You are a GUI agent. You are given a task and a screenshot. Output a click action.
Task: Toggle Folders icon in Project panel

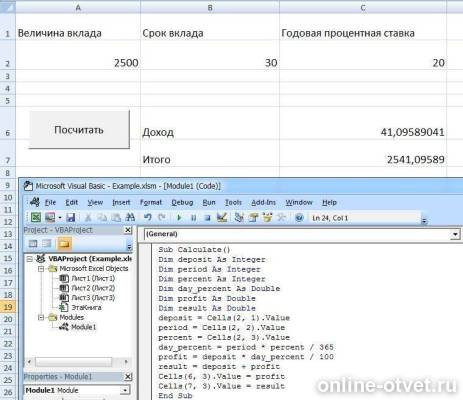[x=64, y=244]
